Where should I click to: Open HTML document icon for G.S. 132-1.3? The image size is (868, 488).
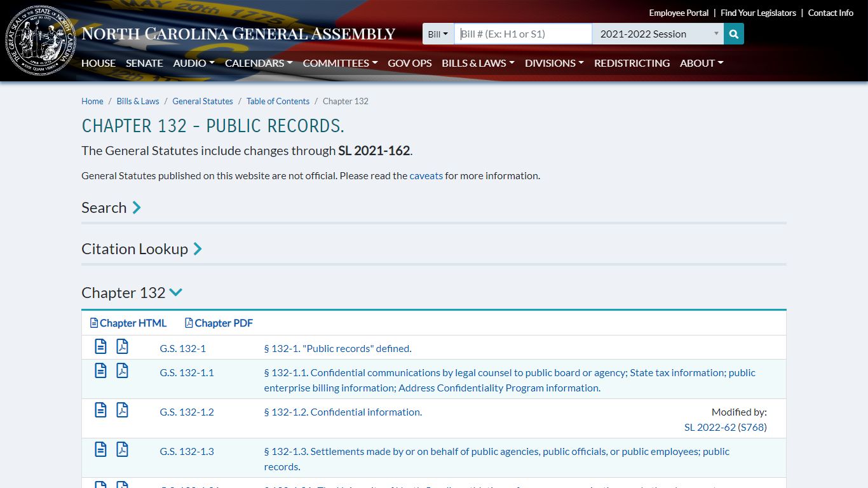[100, 449]
